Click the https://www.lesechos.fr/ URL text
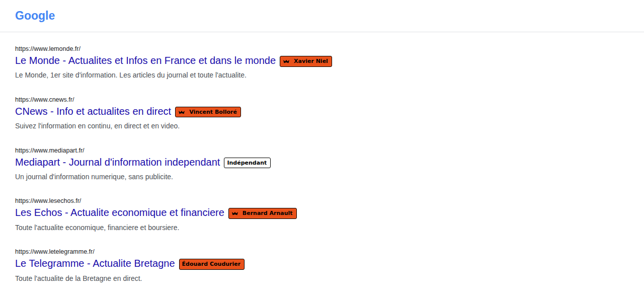This screenshot has width=644, height=295. (48, 201)
